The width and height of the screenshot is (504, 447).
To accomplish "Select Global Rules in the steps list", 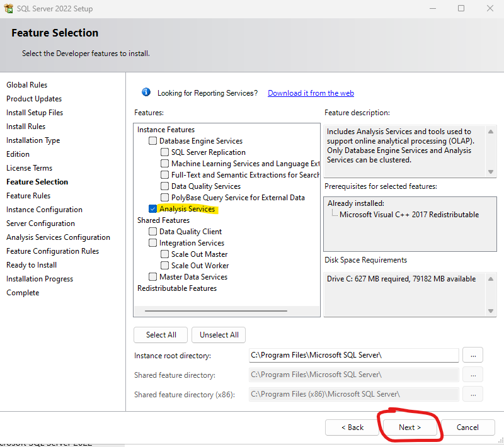I will point(26,85).
